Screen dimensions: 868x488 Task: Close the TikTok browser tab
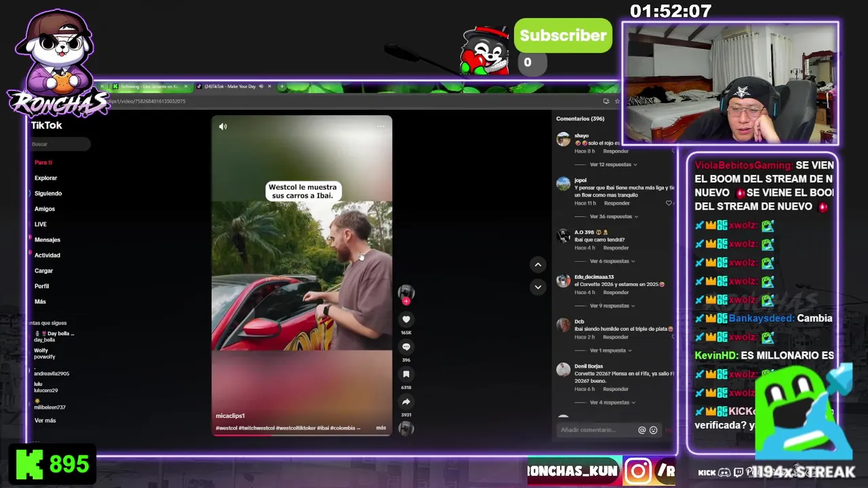pyautogui.click(x=269, y=86)
